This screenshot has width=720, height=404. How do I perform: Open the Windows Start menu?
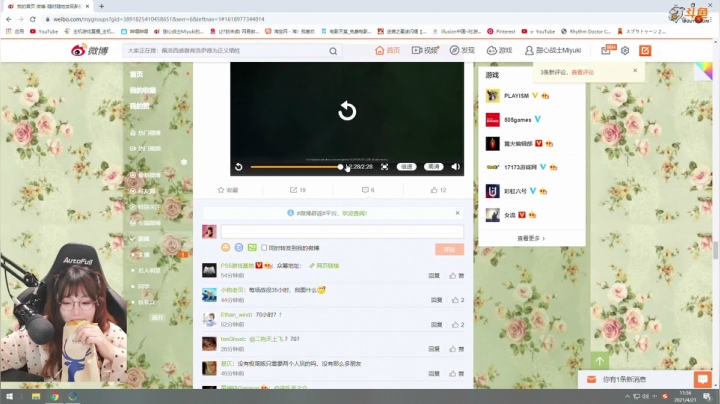pyautogui.click(x=9, y=396)
